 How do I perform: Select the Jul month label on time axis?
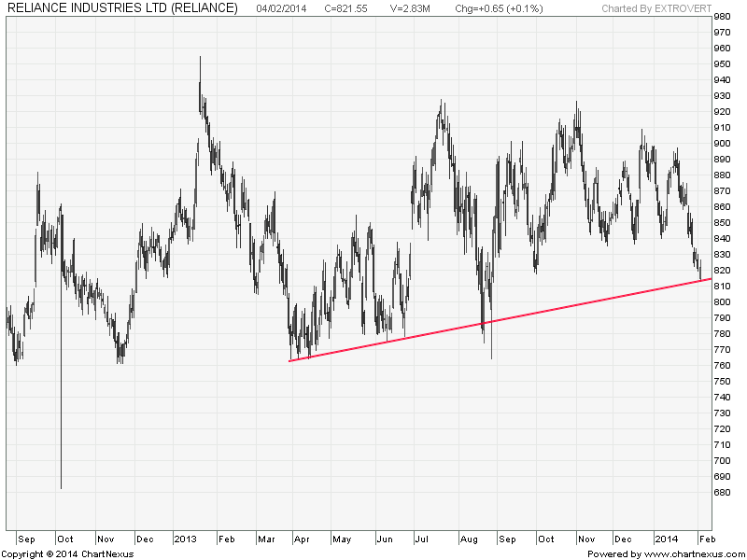pyautogui.click(x=420, y=539)
